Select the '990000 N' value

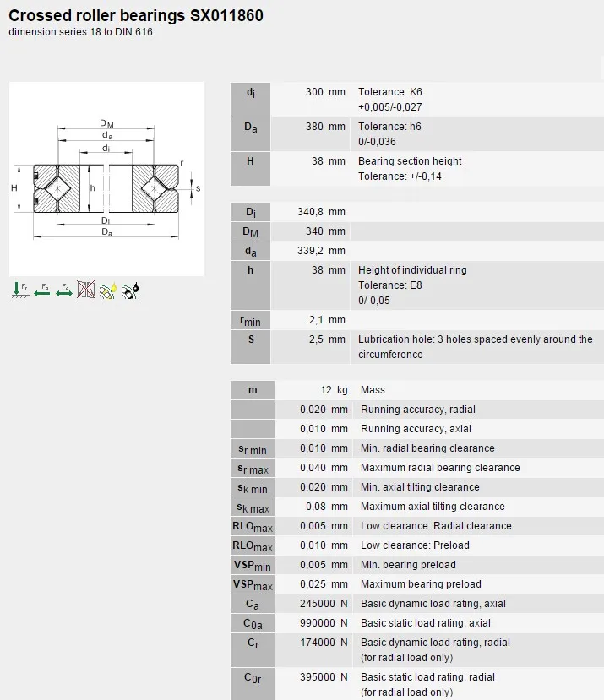tap(324, 623)
